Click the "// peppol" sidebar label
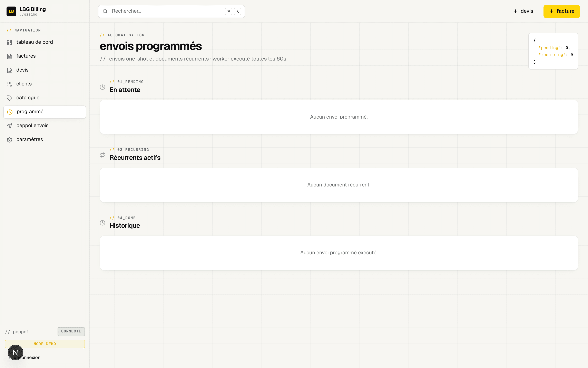588x368 pixels. [x=17, y=332]
